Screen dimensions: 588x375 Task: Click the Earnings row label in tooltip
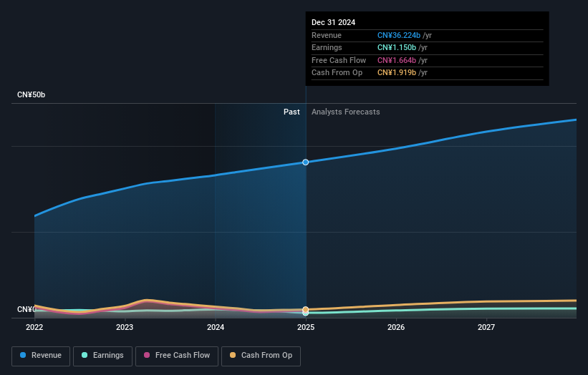327,47
